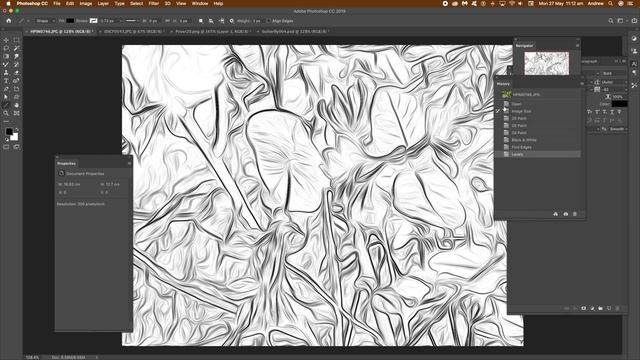Open the stroke type line dropdown
The width and height of the screenshot is (640, 360).
(x=132, y=21)
